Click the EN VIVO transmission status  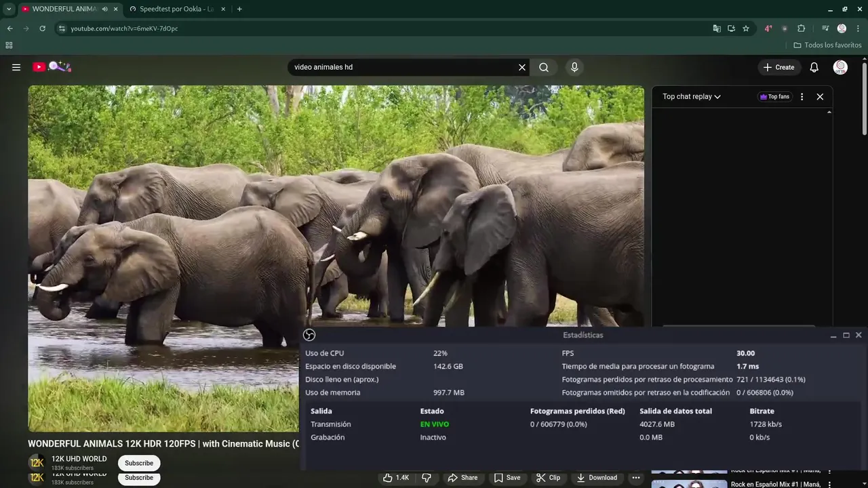point(435,424)
